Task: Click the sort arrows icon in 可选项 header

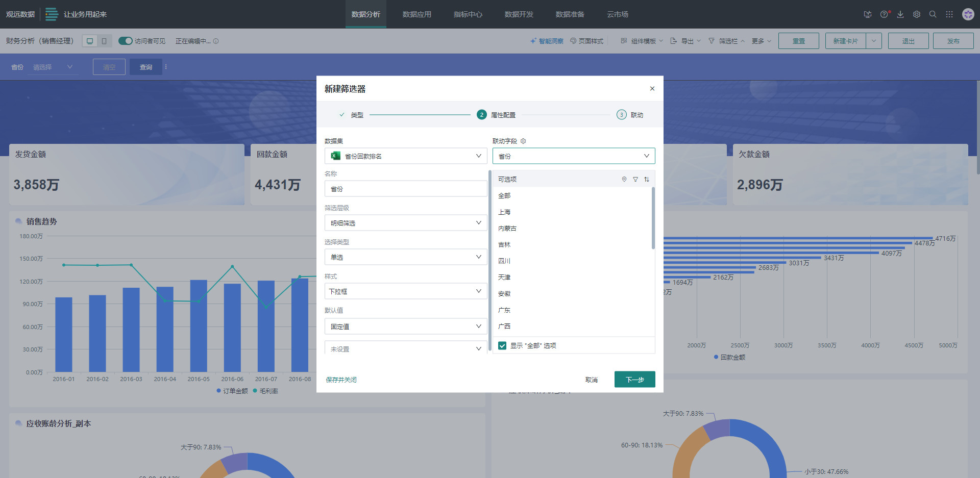Action: click(647, 180)
